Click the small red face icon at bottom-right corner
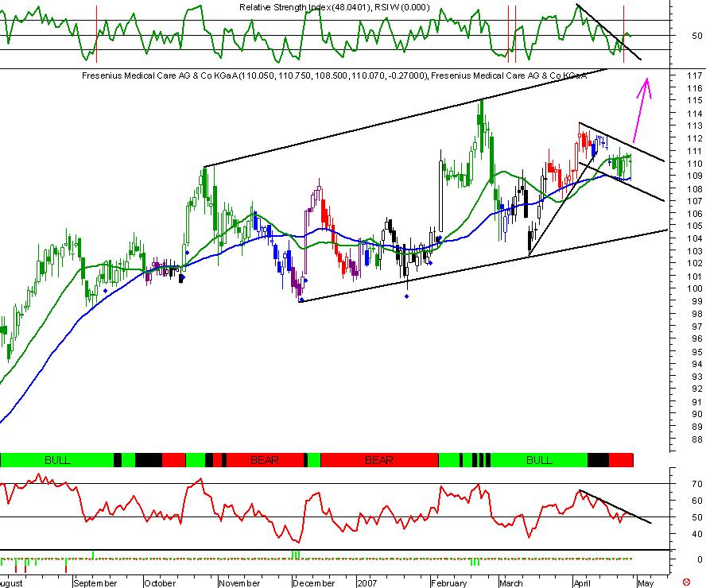 point(687,582)
